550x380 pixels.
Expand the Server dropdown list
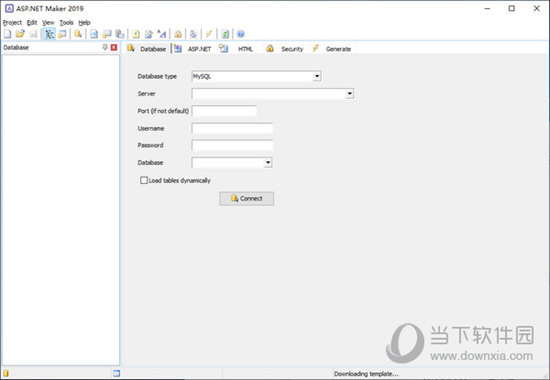(350, 94)
